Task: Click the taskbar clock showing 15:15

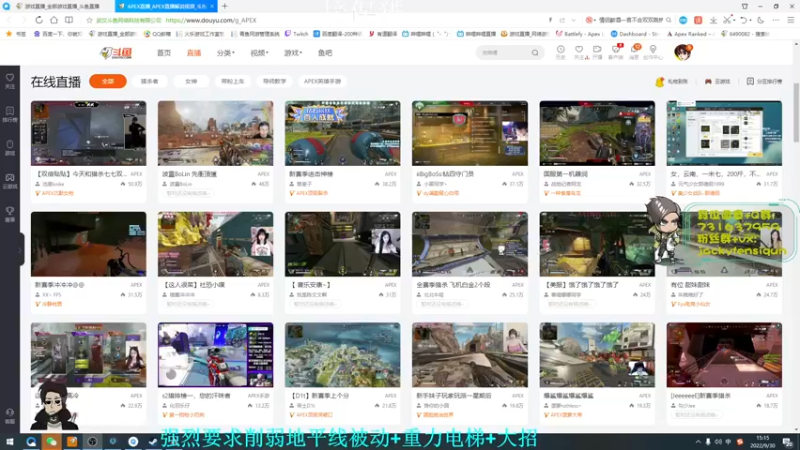Action: (763, 441)
